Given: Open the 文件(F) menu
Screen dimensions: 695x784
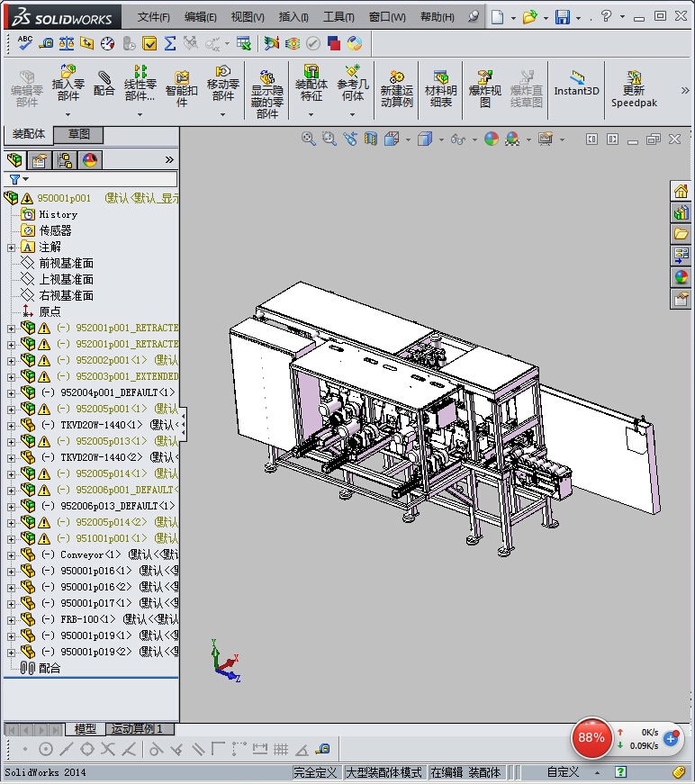Looking at the screenshot, I should point(154,17).
